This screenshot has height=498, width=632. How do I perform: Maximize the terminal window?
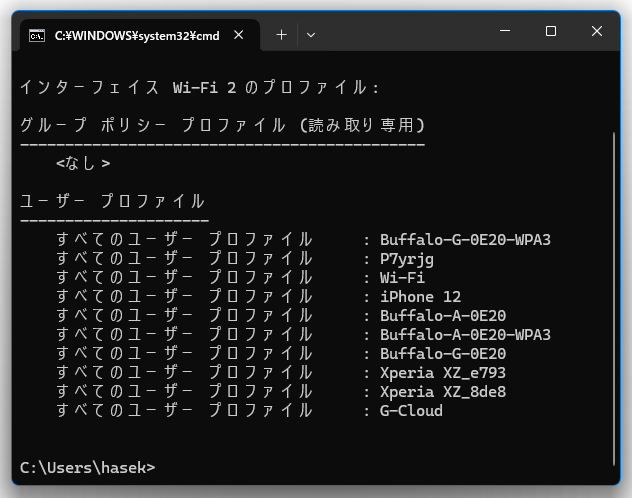(x=551, y=31)
